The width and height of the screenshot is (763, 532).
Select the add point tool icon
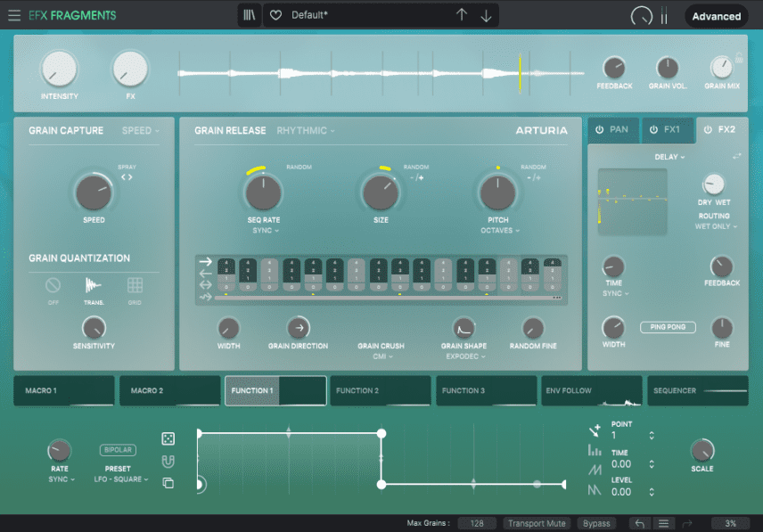coord(595,430)
